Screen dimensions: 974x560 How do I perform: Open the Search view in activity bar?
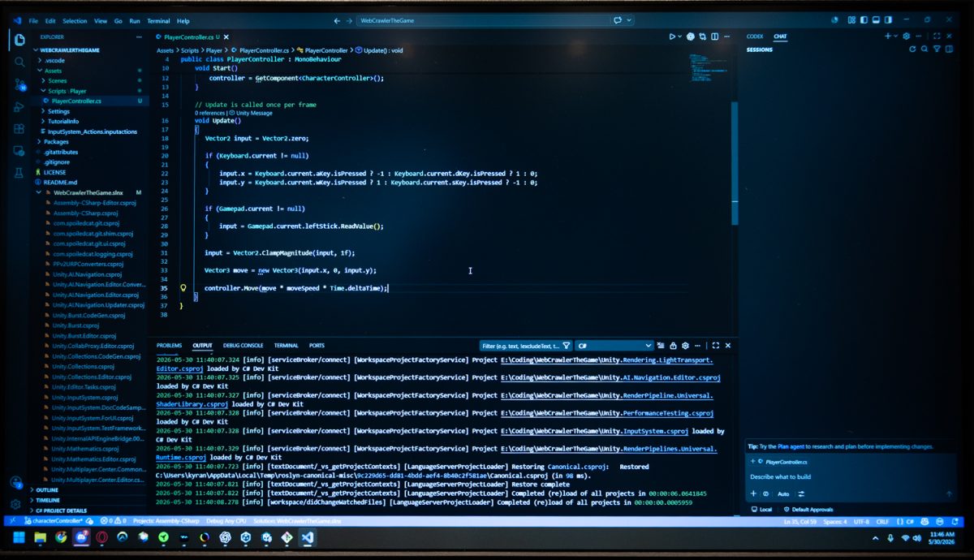(19, 61)
